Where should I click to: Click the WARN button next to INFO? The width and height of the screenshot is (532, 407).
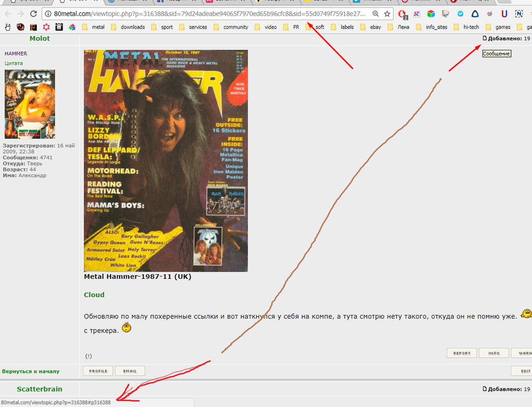click(x=521, y=353)
